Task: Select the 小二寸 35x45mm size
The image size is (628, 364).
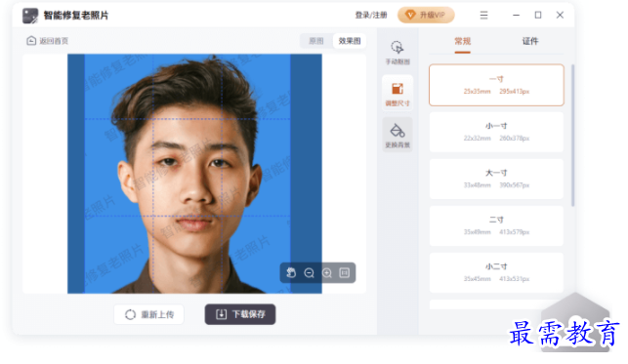Action: [496, 272]
